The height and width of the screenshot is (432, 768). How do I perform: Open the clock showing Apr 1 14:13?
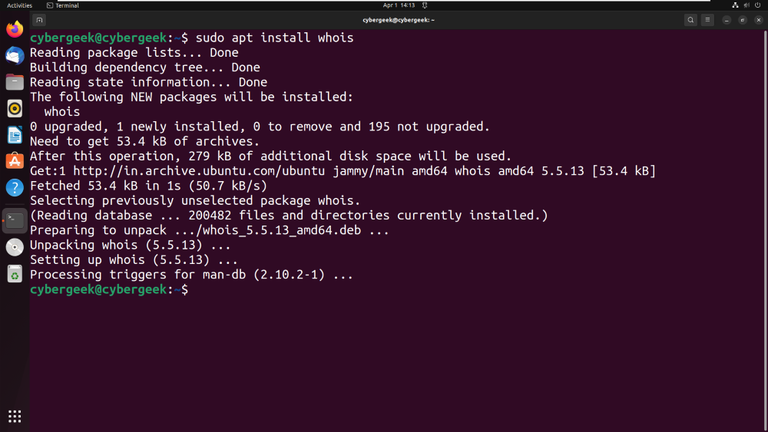(x=398, y=5)
